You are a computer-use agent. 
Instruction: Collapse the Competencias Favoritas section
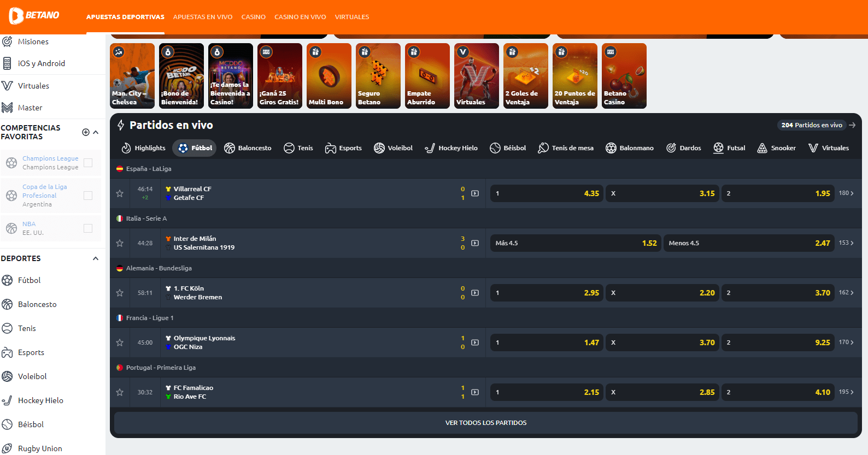tap(96, 132)
